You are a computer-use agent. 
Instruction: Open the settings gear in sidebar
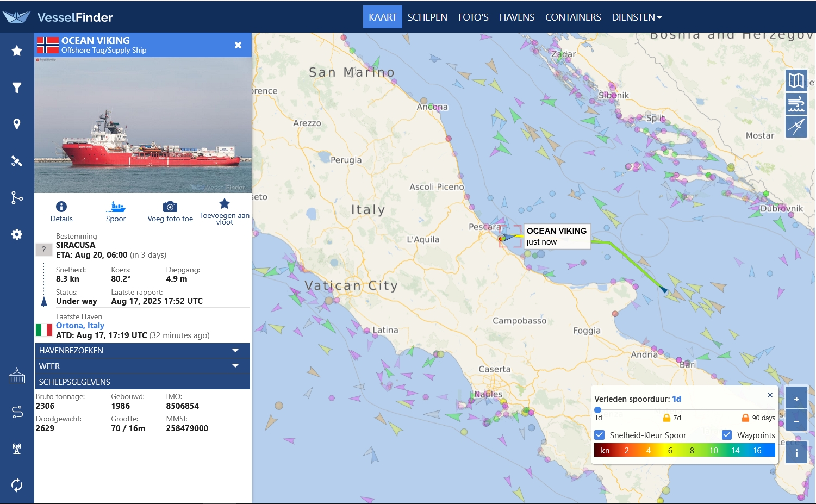pyautogui.click(x=17, y=234)
